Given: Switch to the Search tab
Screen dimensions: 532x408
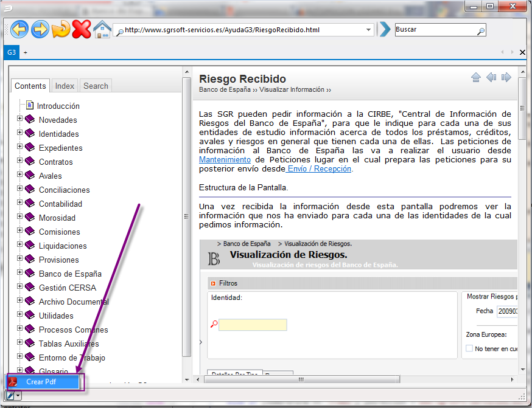Looking at the screenshot, I should coord(96,86).
